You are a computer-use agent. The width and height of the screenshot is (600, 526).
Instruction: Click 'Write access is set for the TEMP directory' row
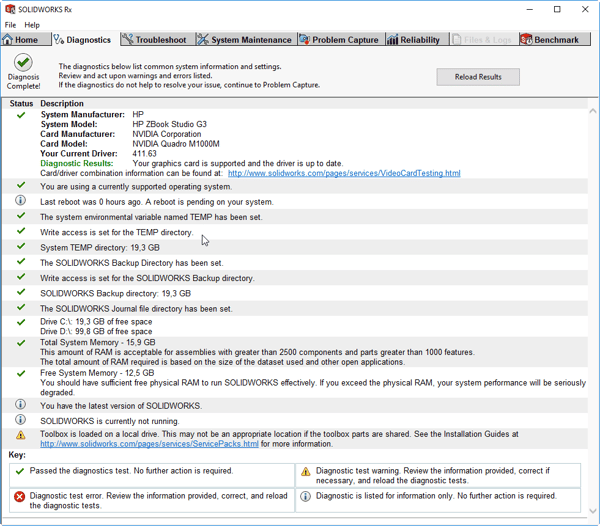[x=295, y=232]
